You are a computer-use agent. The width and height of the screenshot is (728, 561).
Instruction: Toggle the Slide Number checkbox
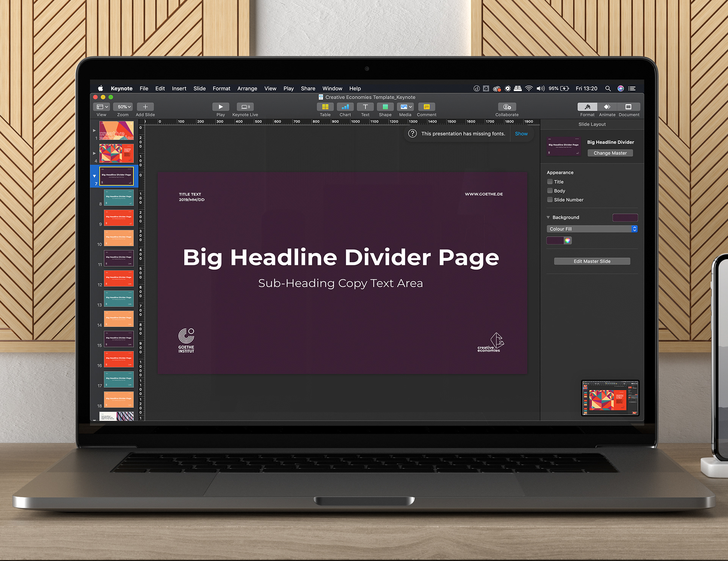click(550, 200)
